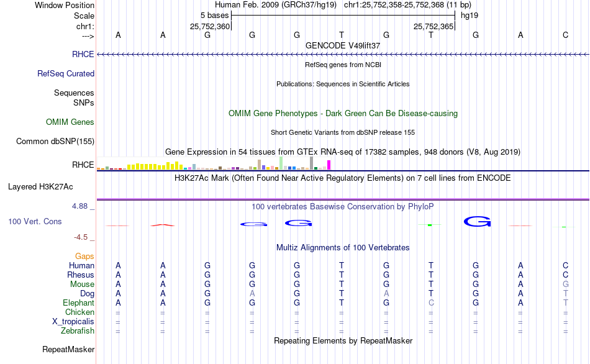
Task: Click the magenta bar in the GTEx expression chart
Action: coord(329,165)
